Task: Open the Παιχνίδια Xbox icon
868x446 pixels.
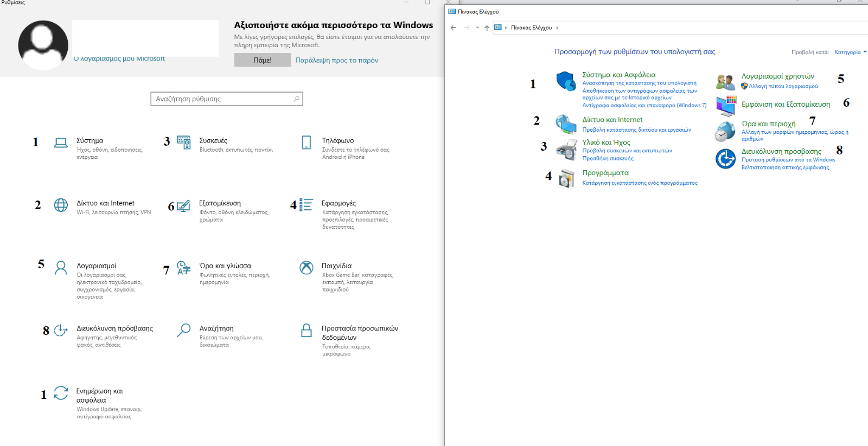Action: pos(307,268)
